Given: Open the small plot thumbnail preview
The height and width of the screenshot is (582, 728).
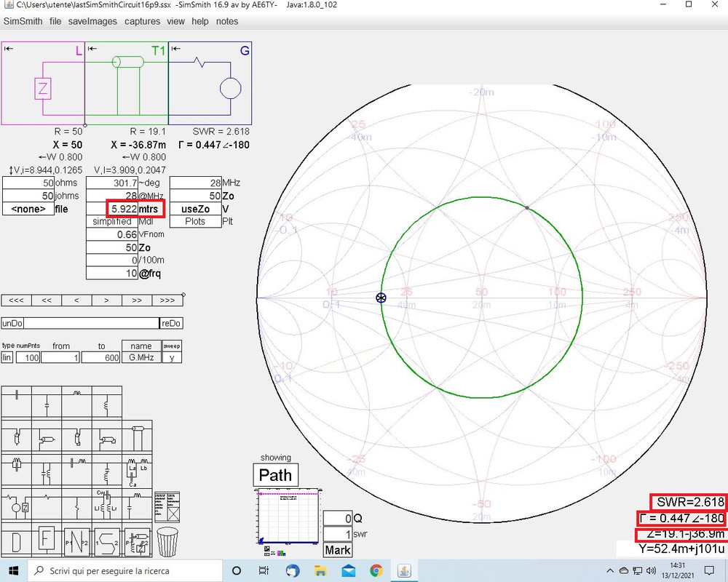Looking at the screenshot, I should coord(288,516).
